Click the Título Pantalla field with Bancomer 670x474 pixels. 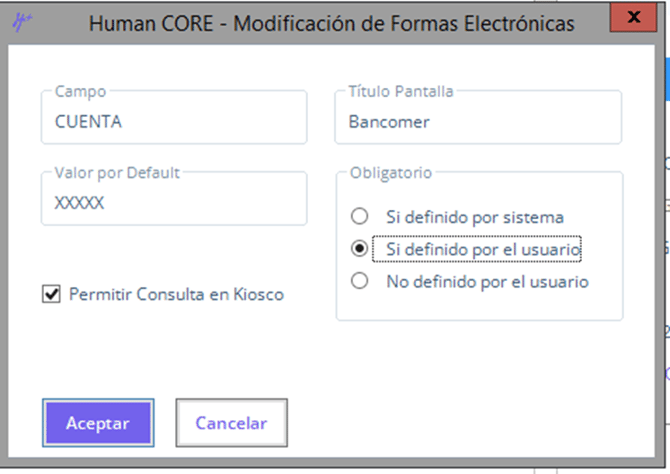pyautogui.click(x=477, y=122)
